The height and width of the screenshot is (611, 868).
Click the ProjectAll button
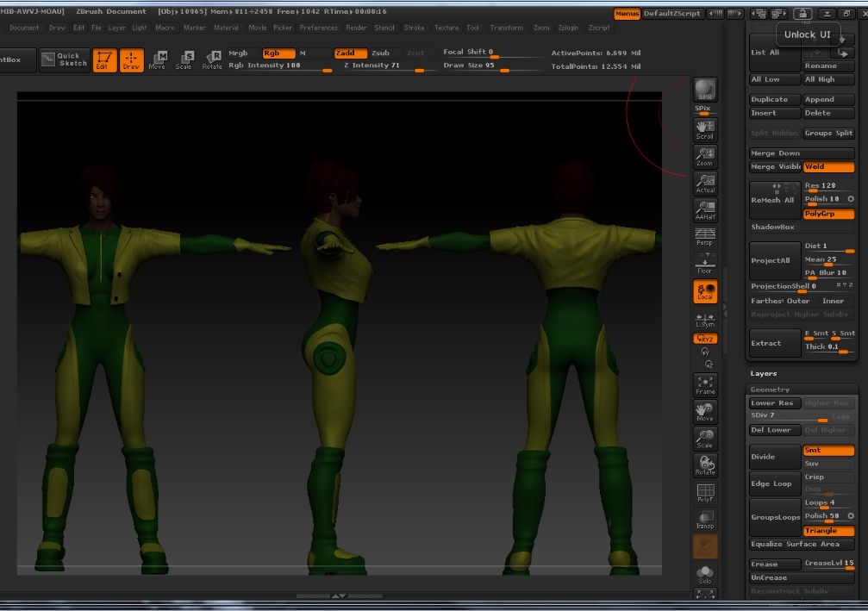[x=775, y=260]
